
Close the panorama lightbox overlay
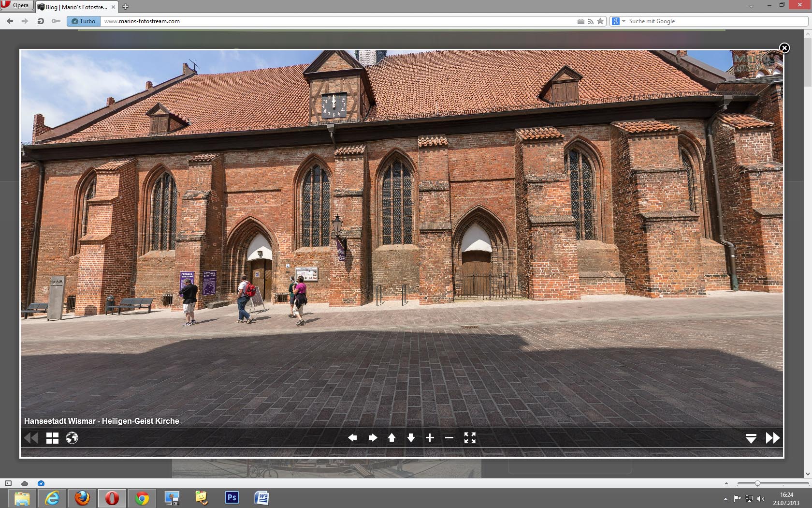coord(784,48)
